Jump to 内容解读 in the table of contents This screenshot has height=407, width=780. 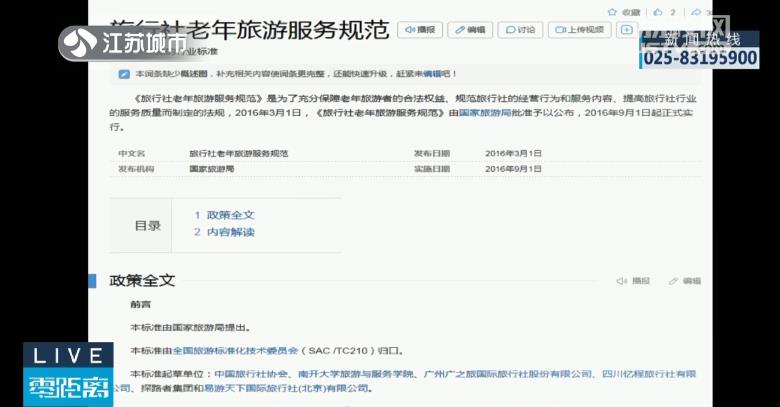click(x=230, y=232)
